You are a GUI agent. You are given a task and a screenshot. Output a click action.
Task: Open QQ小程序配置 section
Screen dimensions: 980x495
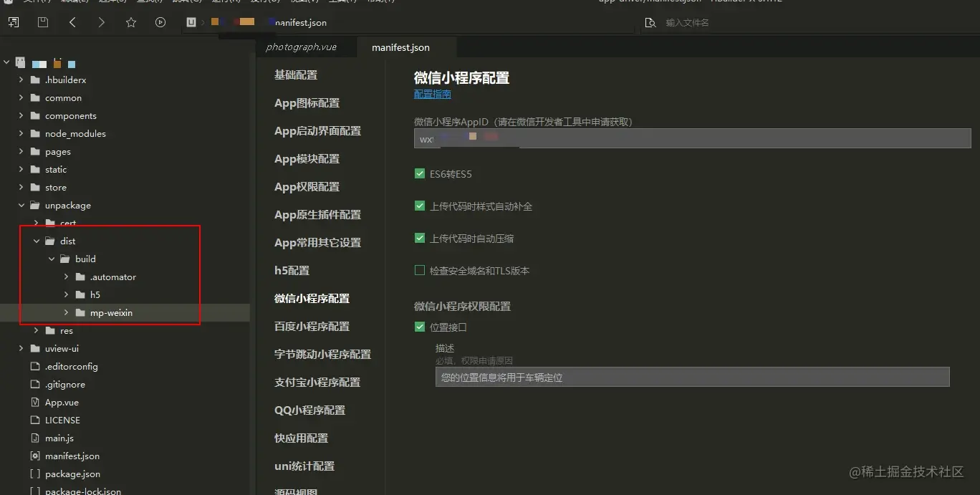point(309,410)
